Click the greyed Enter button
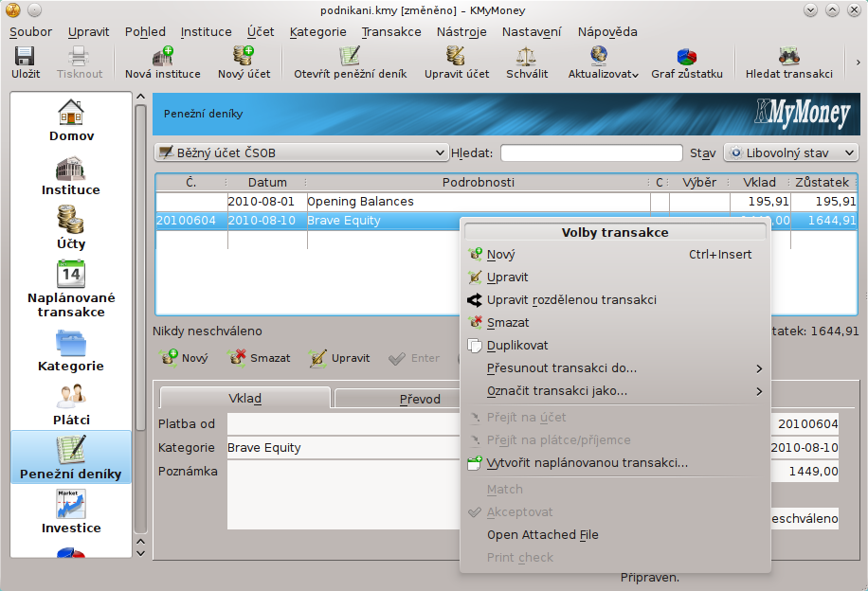Image resolution: width=868 pixels, height=591 pixels. pyautogui.click(x=413, y=358)
